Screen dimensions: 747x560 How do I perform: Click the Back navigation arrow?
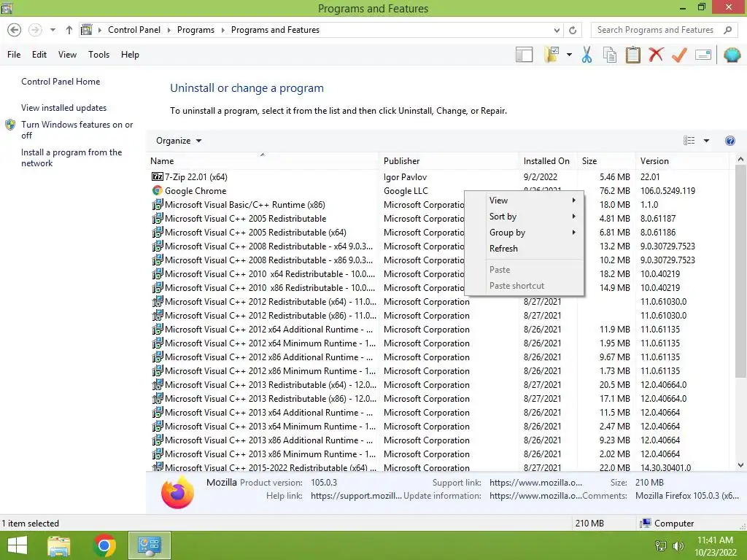pos(15,30)
